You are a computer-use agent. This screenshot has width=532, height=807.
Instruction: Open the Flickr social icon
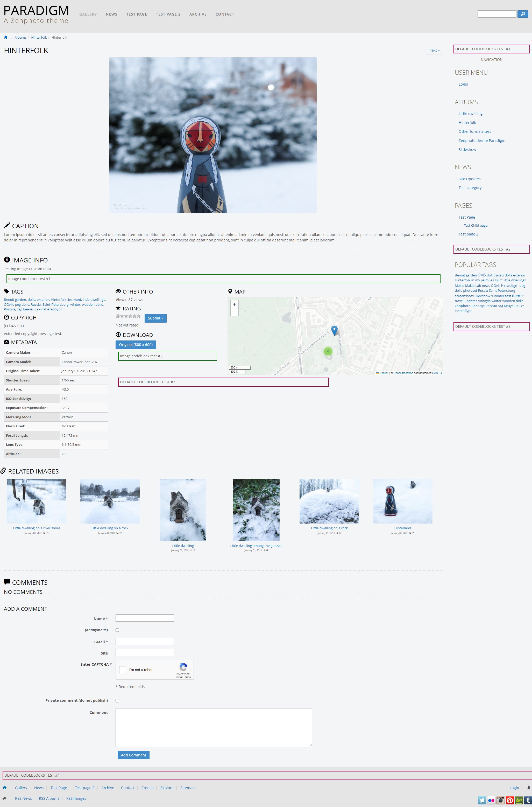click(x=491, y=800)
